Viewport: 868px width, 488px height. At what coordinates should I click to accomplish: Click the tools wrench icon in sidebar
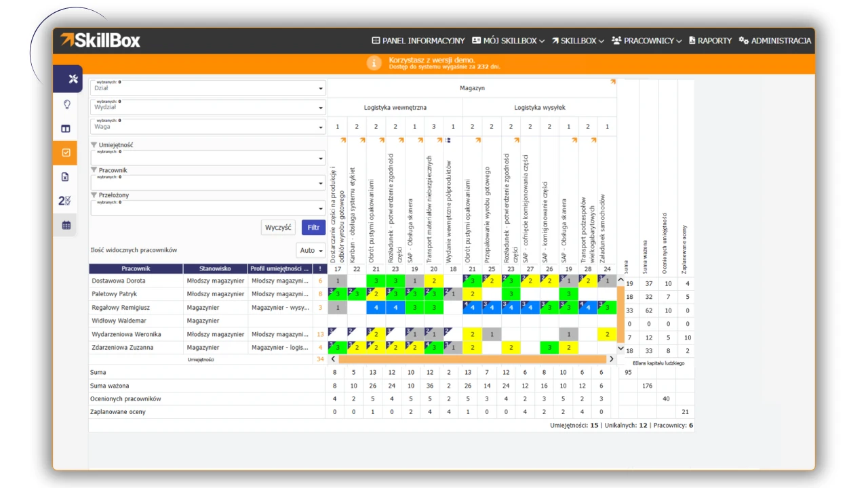point(73,79)
